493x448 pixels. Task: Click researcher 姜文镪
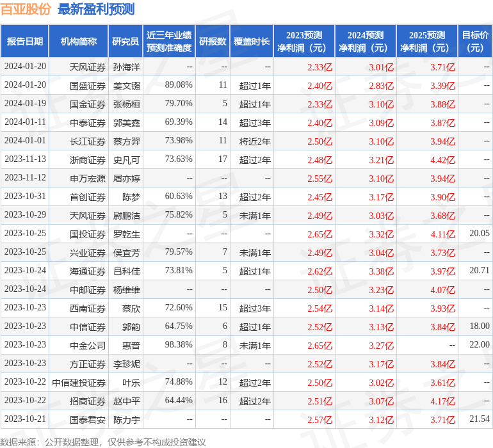click(127, 86)
